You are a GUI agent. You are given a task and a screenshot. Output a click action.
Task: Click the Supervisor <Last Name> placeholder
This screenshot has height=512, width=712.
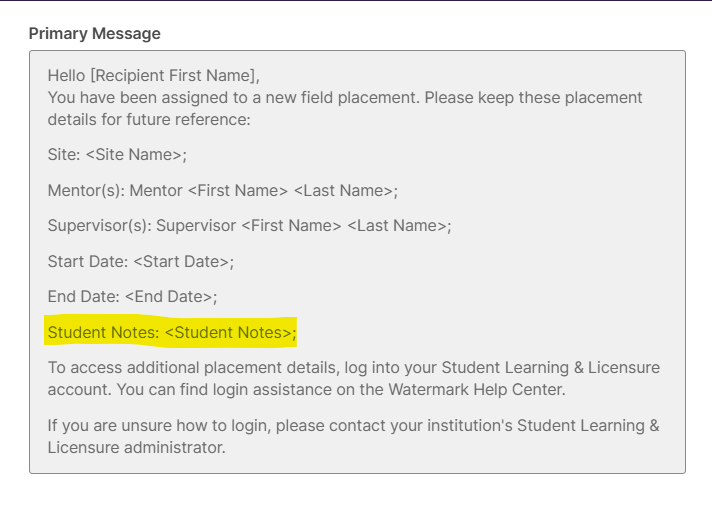[397, 226]
